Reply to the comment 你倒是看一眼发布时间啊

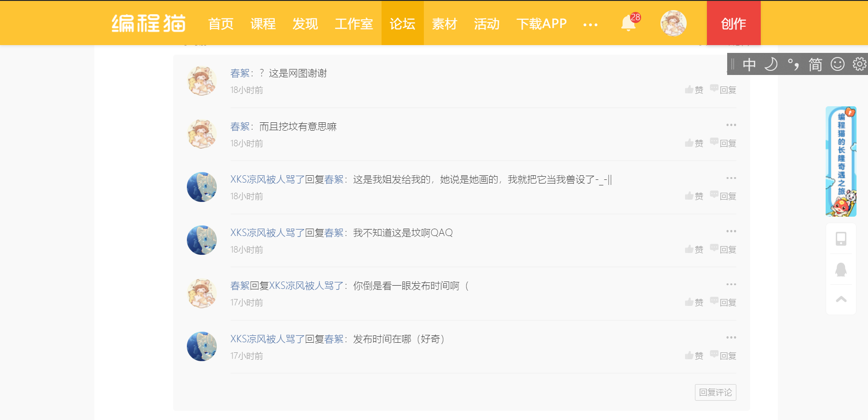(723, 302)
